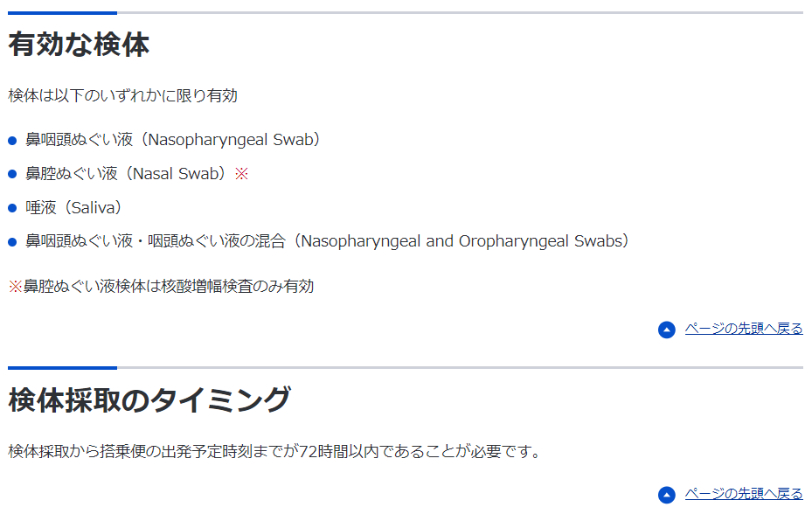Click the red ※ before 鼻腔ぬぐい液検体 note
812x521 pixels.
[x=15, y=287]
